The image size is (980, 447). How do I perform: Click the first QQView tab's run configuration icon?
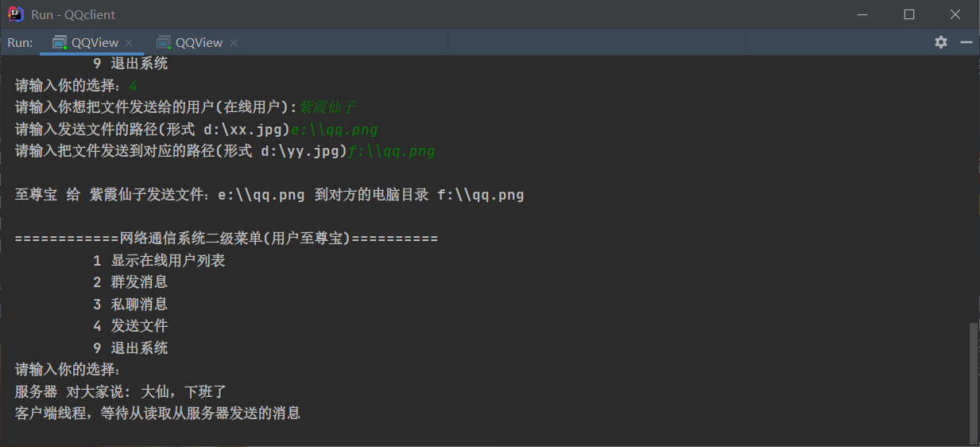coord(60,42)
